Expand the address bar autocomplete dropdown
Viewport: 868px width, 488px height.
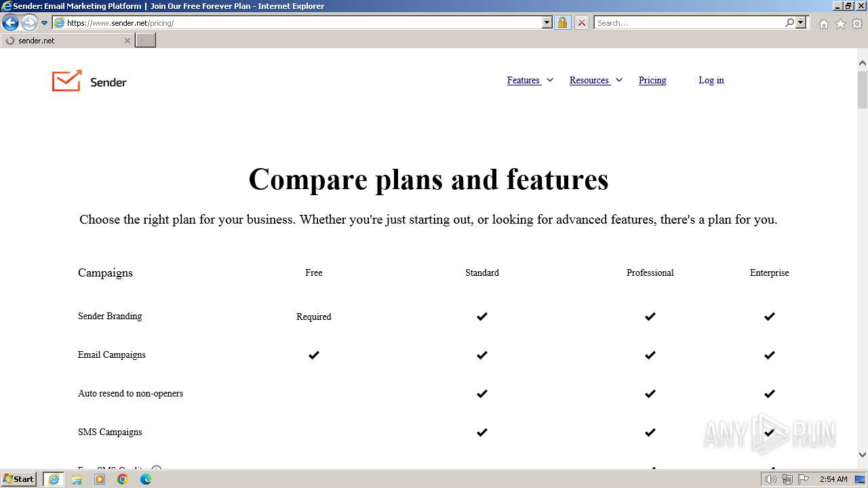[547, 23]
